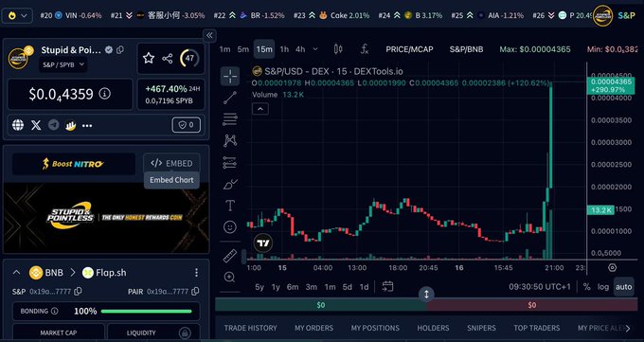Switch chart to PRICE/MCAP view
644x342 pixels.
[x=409, y=49]
